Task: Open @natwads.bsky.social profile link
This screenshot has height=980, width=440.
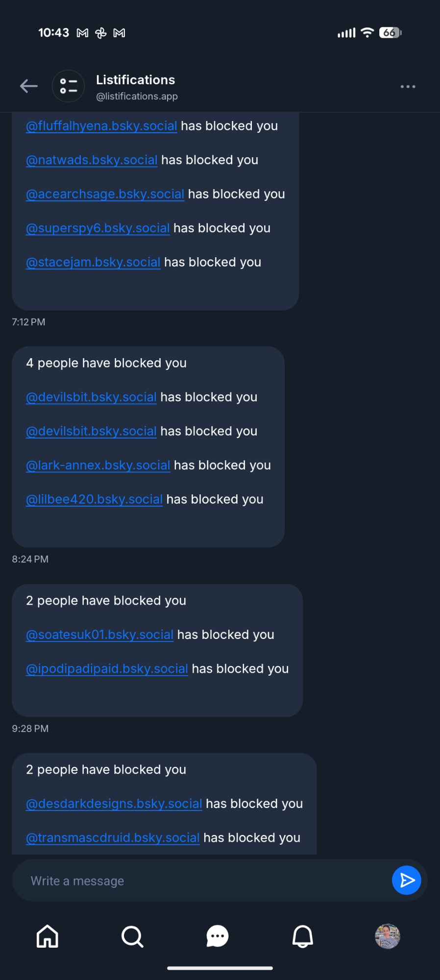Action: click(92, 160)
